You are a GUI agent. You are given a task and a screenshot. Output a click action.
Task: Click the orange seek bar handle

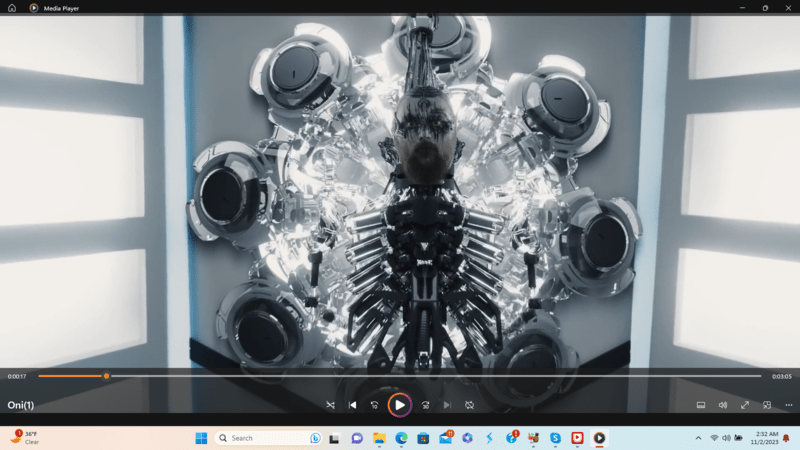[106, 376]
